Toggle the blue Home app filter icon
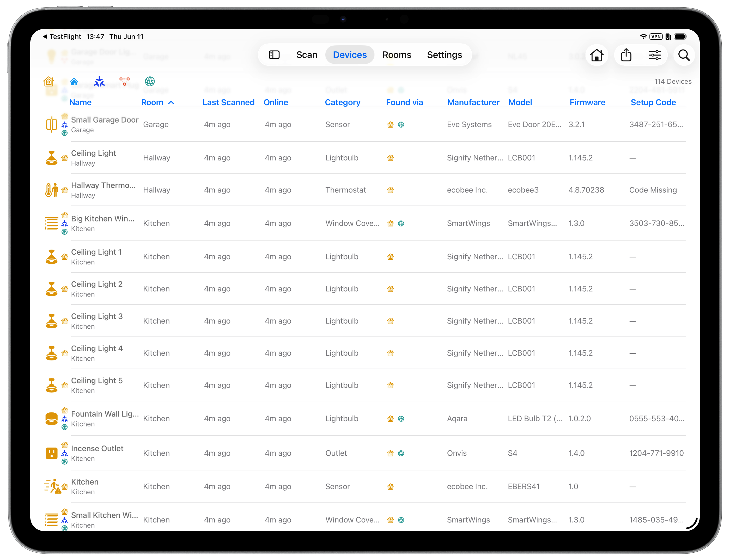Viewport: 730px width, 560px height. coord(74,81)
